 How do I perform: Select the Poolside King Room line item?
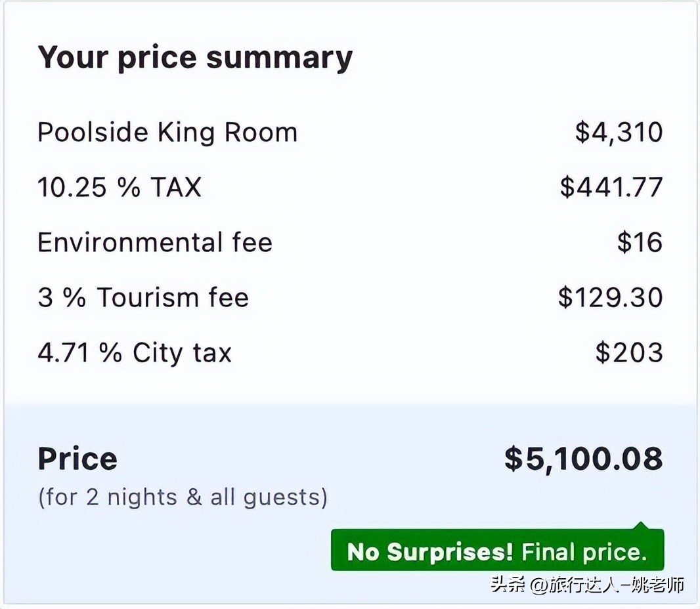coord(167,133)
